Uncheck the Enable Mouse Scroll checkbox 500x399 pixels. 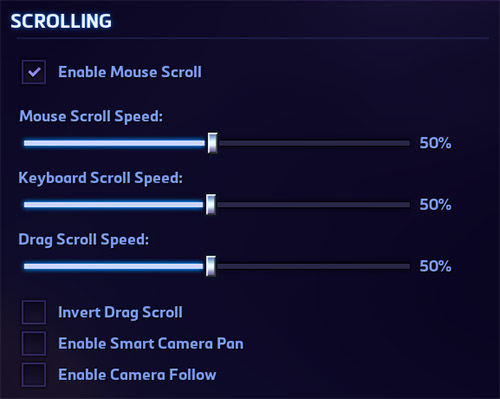[34, 72]
